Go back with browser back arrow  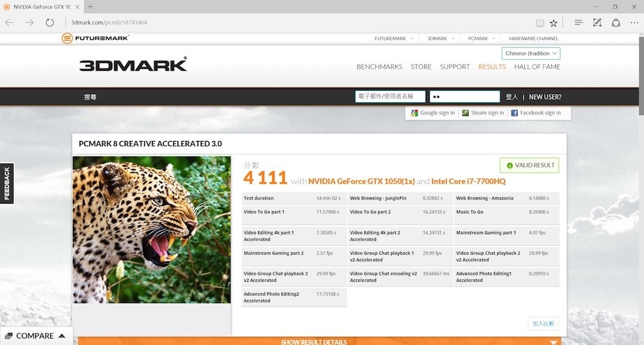point(9,23)
